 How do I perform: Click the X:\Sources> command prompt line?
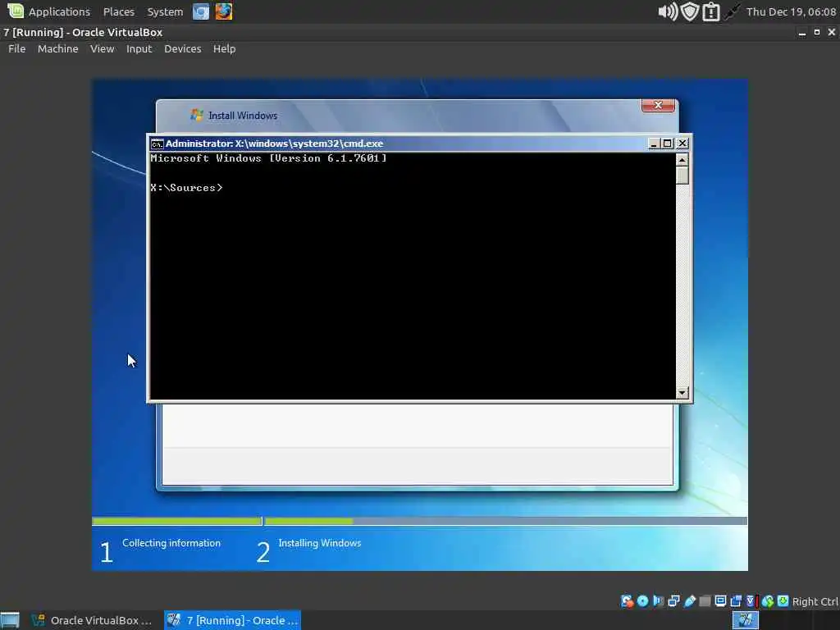click(x=186, y=188)
